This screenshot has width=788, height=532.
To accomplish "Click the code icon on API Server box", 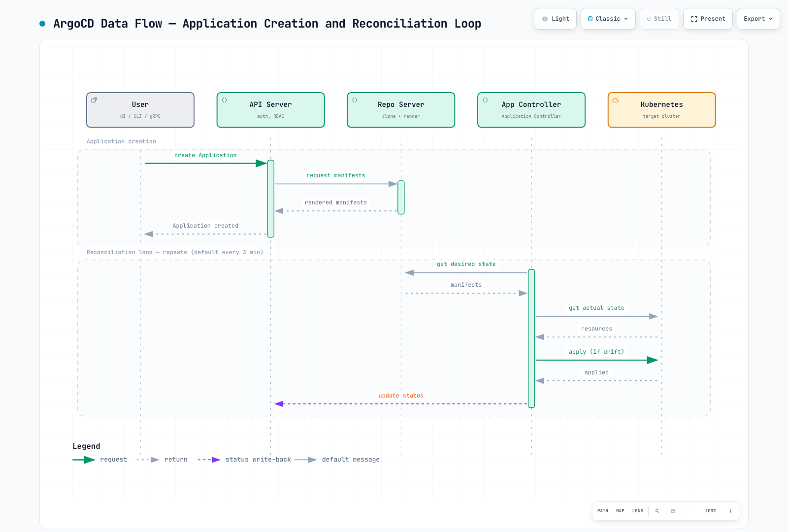I will click(x=225, y=100).
